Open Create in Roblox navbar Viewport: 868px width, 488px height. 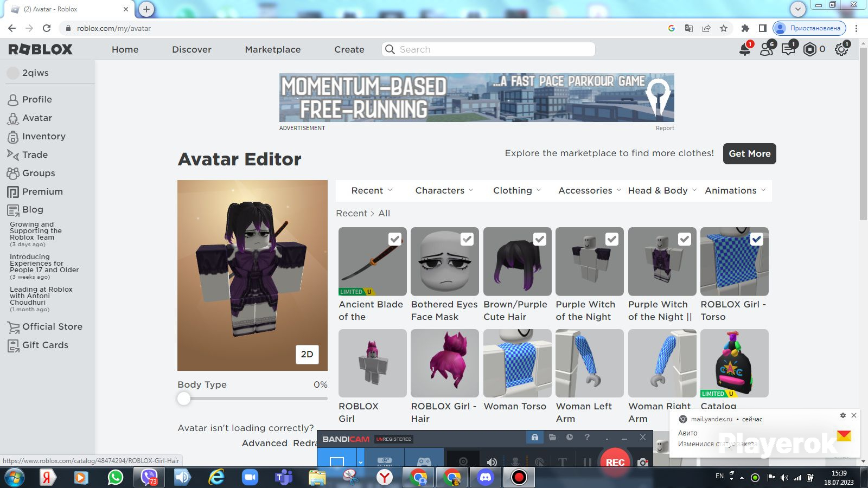[349, 49]
